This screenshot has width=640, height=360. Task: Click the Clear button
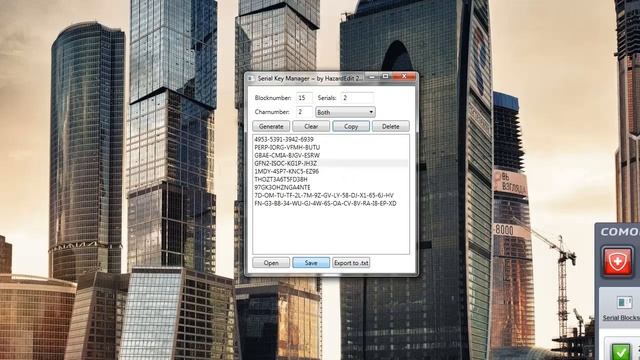click(311, 127)
